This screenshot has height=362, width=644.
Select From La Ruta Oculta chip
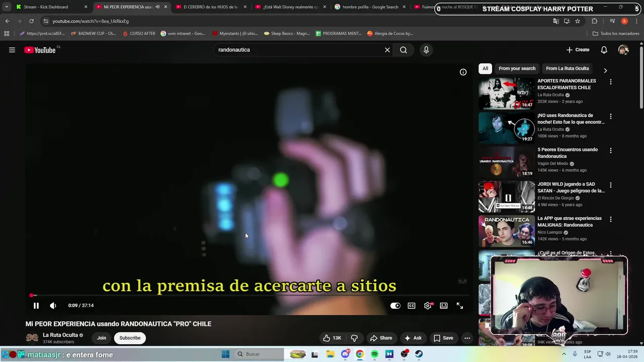567,68
